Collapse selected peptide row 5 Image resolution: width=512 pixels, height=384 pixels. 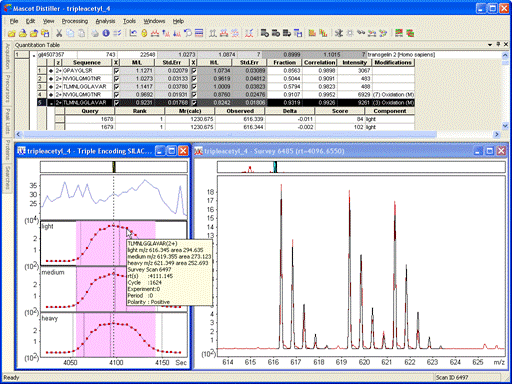(51, 103)
